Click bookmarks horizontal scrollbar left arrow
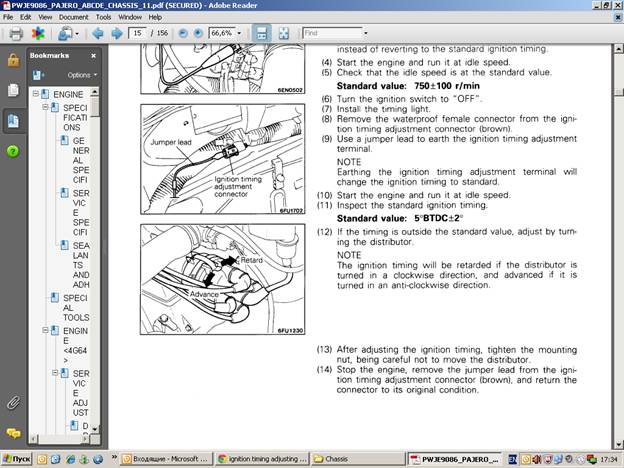 click(34, 439)
